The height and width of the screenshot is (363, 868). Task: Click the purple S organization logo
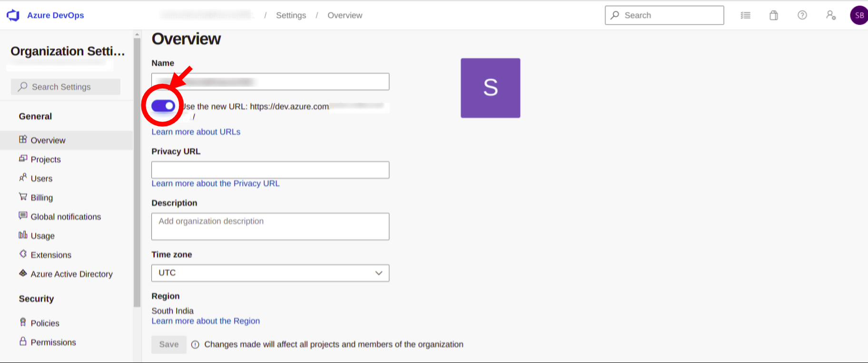[x=490, y=88]
